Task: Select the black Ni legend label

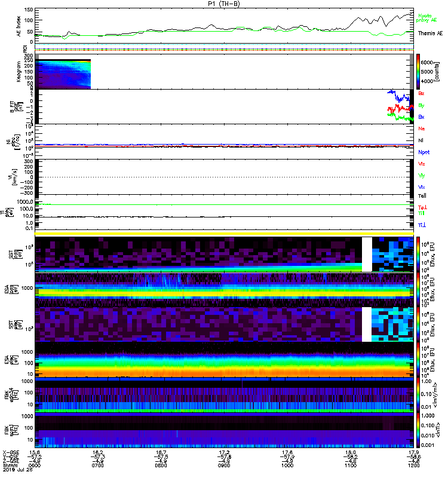Action: [421, 140]
